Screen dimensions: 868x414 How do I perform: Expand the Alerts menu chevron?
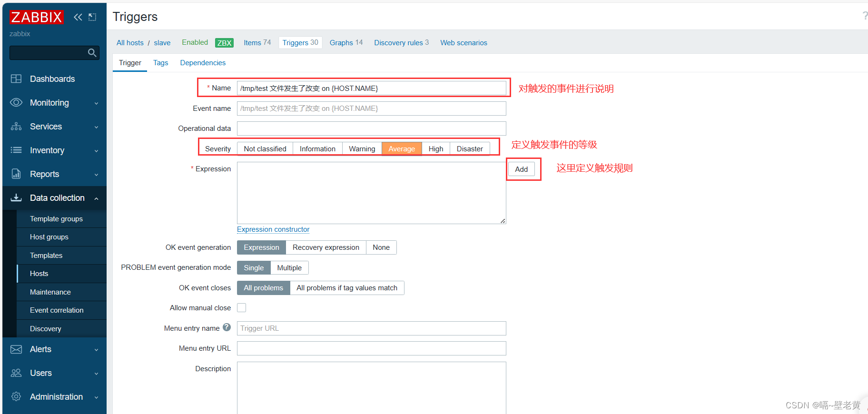pyautogui.click(x=97, y=350)
